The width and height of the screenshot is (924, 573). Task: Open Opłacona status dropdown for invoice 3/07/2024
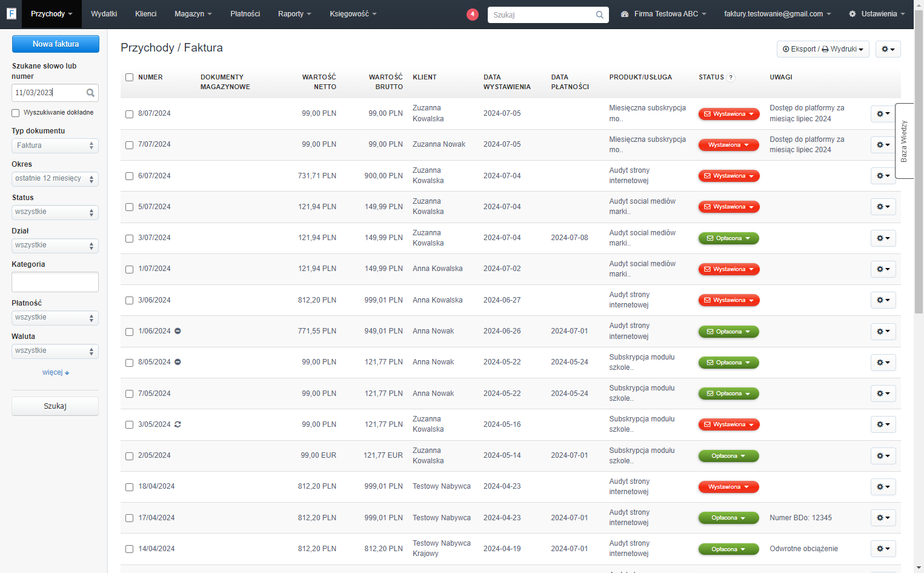point(729,238)
